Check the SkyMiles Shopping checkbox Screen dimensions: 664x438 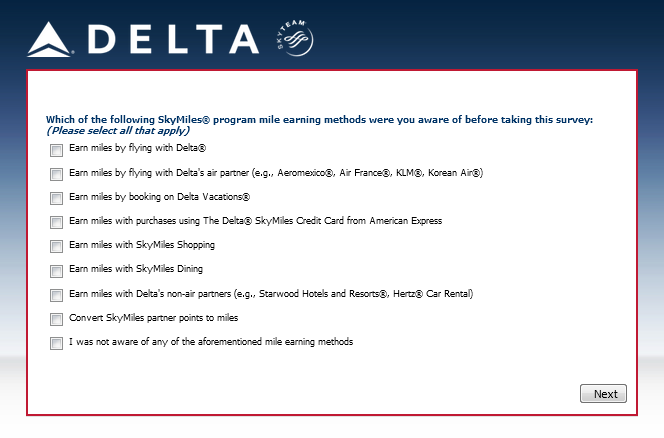pyautogui.click(x=55, y=246)
